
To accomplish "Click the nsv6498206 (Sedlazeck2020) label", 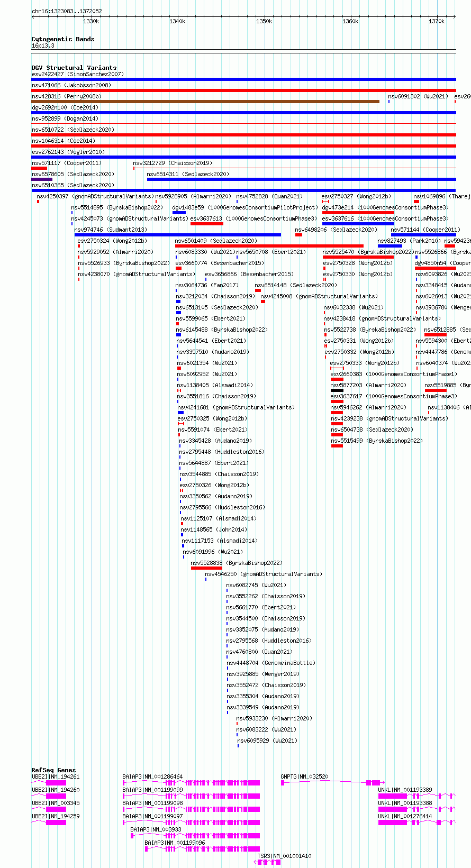I will [336, 230].
